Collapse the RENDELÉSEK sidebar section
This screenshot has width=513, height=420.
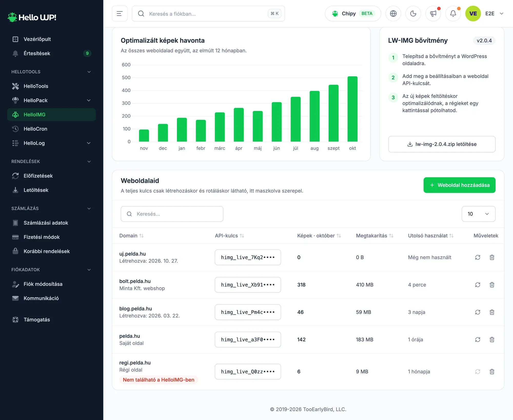[51, 161]
